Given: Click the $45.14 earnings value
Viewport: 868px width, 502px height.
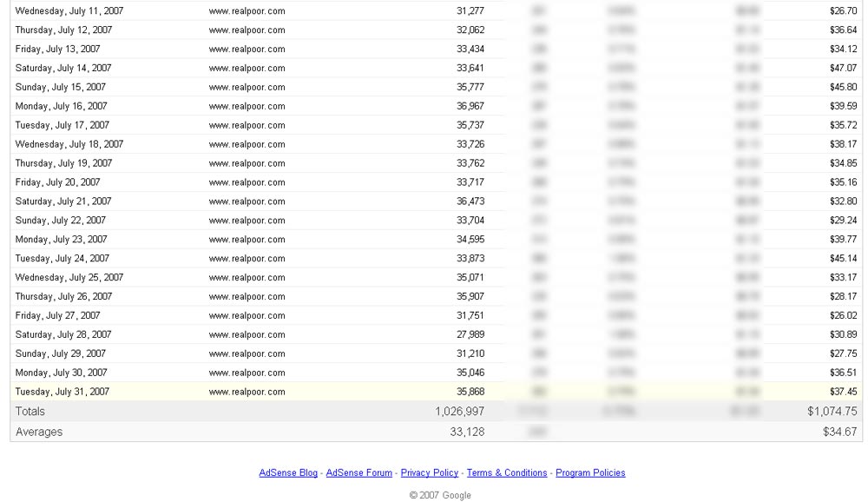Looking at the screenshot, I should point(843,258).
